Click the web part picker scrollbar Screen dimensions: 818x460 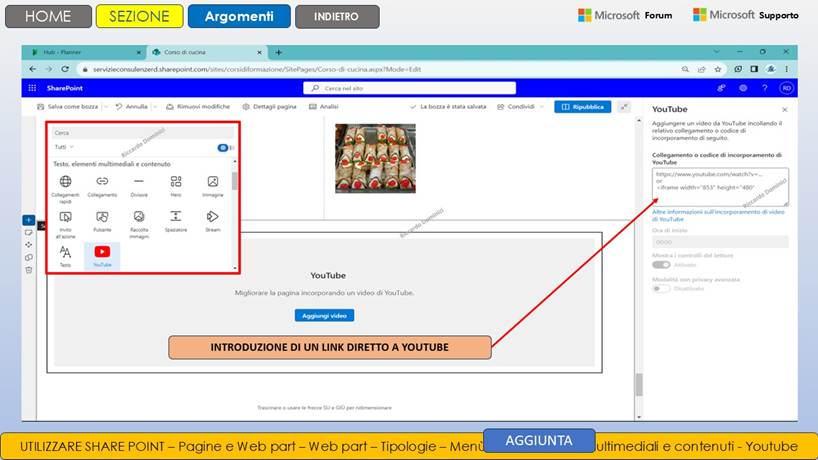tap(235, 181)
